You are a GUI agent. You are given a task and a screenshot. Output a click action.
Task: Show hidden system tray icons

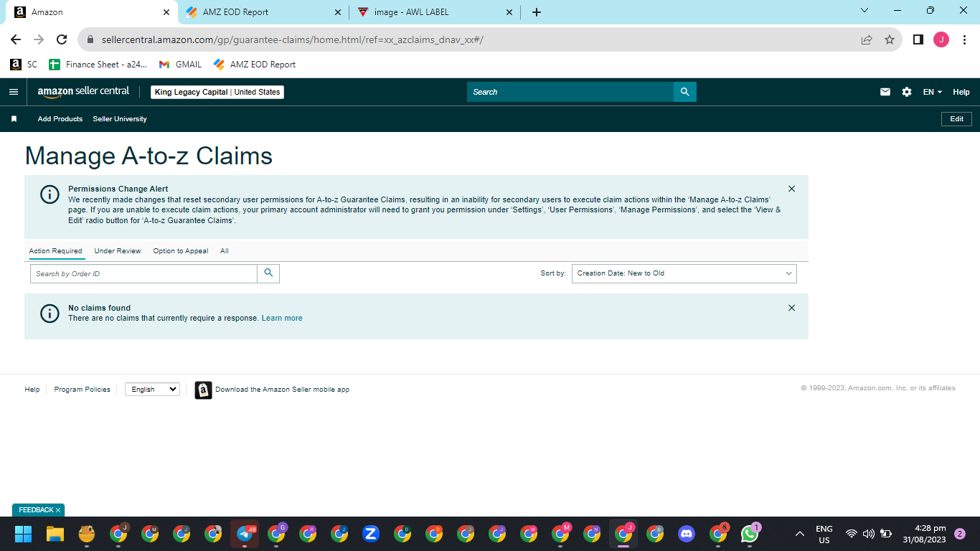click(x=800, y=534)
